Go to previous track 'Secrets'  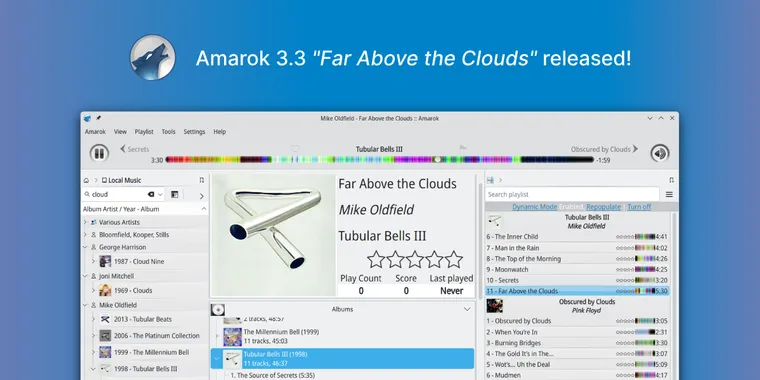click(135, 149)
